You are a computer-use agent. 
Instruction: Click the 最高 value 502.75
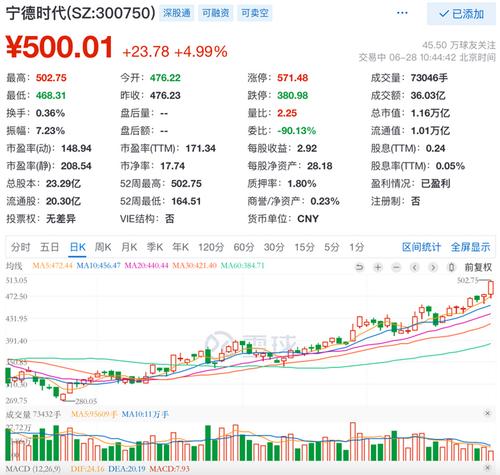[51, 78]
